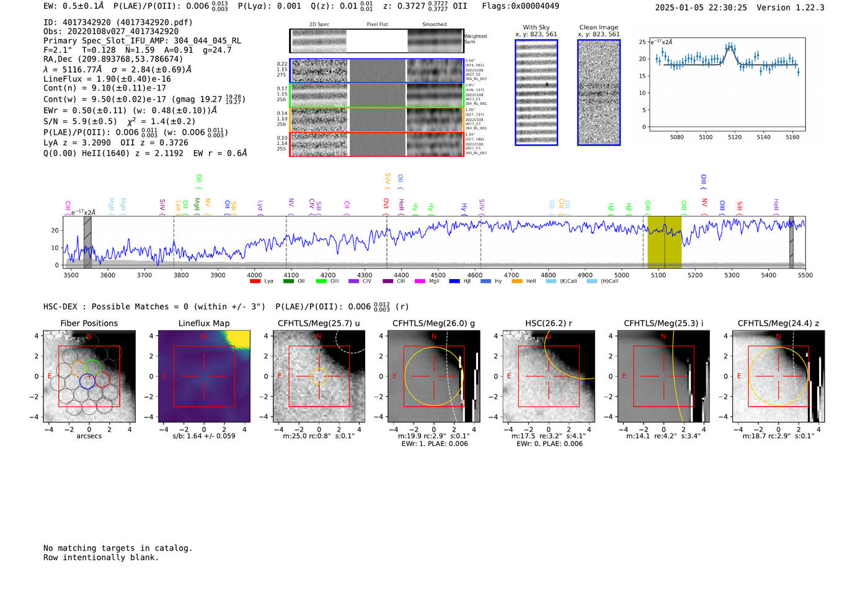This screenshot has width=868, height=591.
Task: Click the λ = 5116.77Å line
Action: (118, 69)
